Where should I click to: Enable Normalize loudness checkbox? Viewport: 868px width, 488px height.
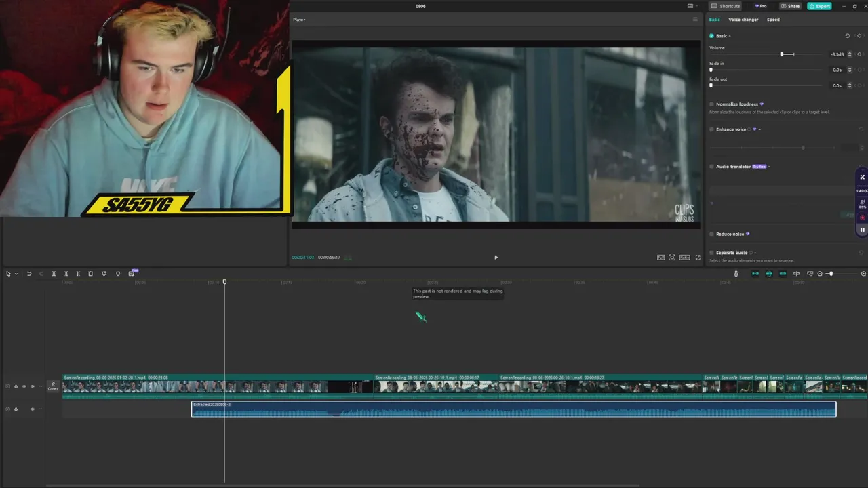(x=711, y=104)
